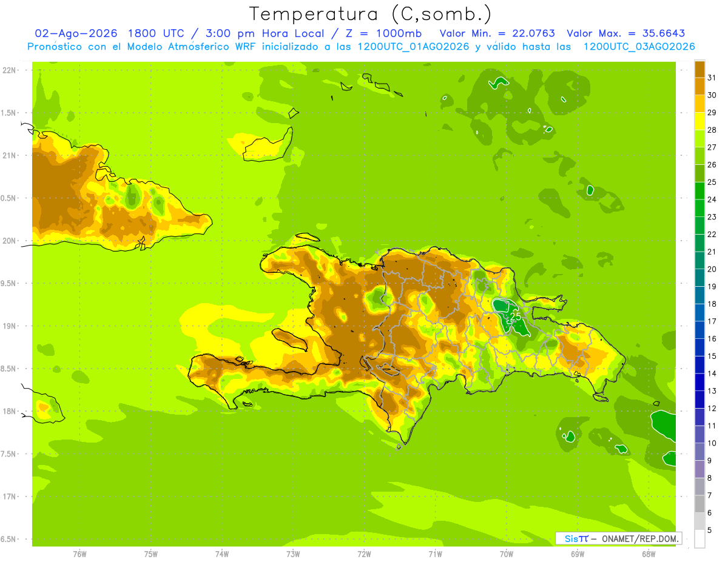Click the blue color bar segment between 15 and 16
This screenshot has width=728, height=562.
[x=699, y=347]
